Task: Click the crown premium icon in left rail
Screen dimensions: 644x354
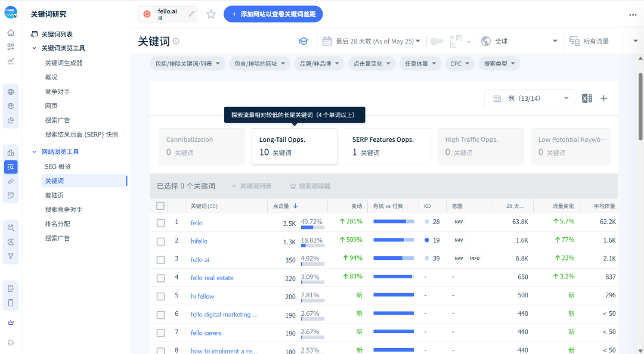Action: 11,322
